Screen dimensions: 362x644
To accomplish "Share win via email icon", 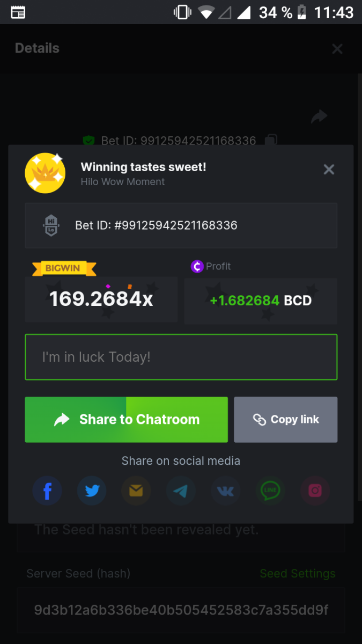I will pyautogui.click(x=136, y=491).
